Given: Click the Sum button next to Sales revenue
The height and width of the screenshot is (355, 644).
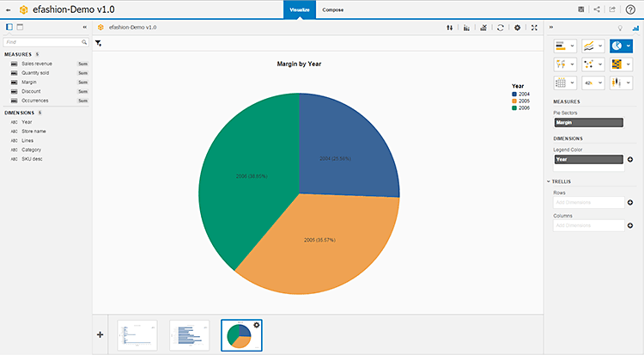Looking at the screenshot, I should pyautogui.click(x=82, y=64).
